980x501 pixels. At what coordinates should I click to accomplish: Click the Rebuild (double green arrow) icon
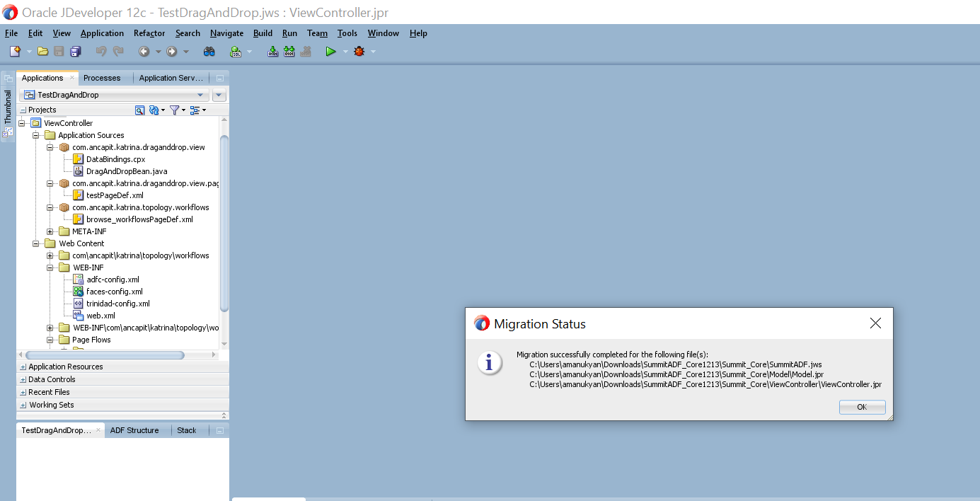tap(289, 51)
